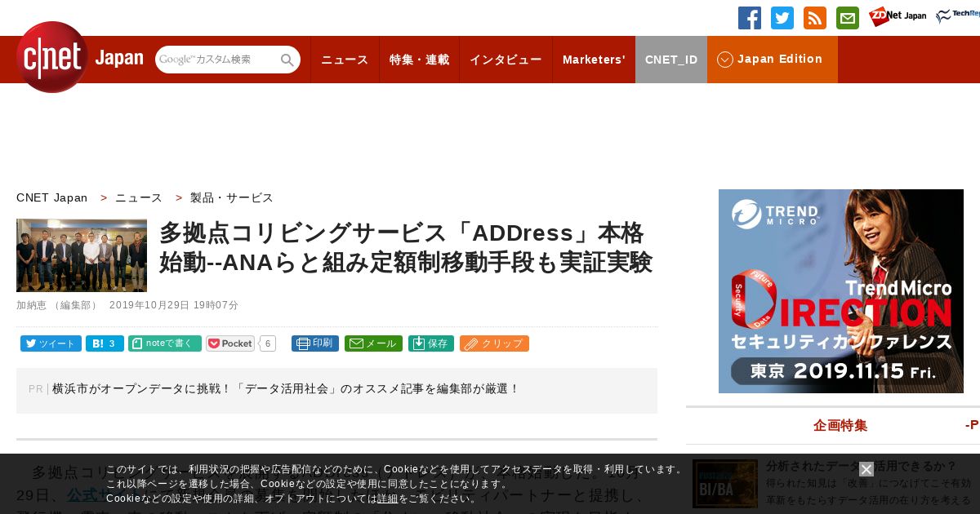Image resolution: width=980 pixels, height=514 pixels.
Task: Click the クリップ clip button
Action: (x=494, y=343)
